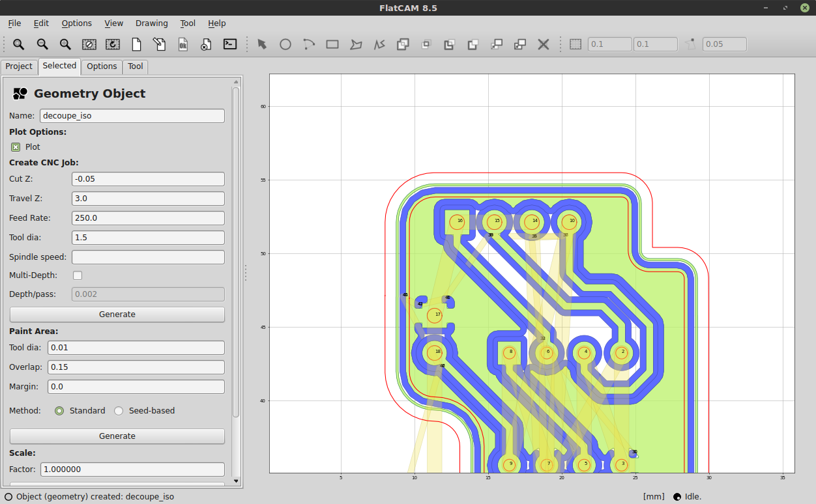Viewport: 816px width, 504px height.
Task: Click the Clear Plot toolbar icon
Action: [89, 44]
